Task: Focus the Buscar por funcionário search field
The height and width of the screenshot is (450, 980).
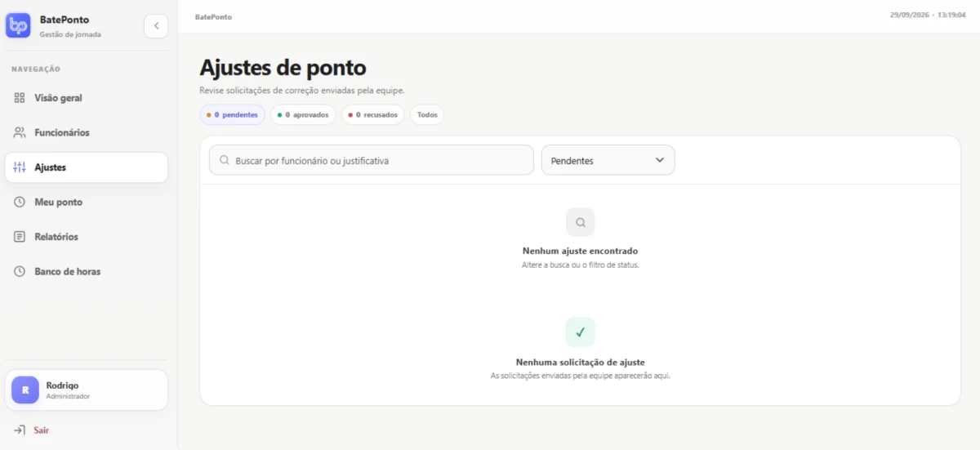Action: coord(371,160)
